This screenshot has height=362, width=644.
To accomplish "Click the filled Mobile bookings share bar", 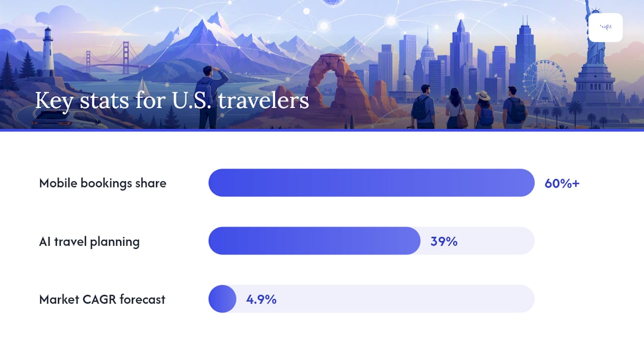I will point(371,183).
